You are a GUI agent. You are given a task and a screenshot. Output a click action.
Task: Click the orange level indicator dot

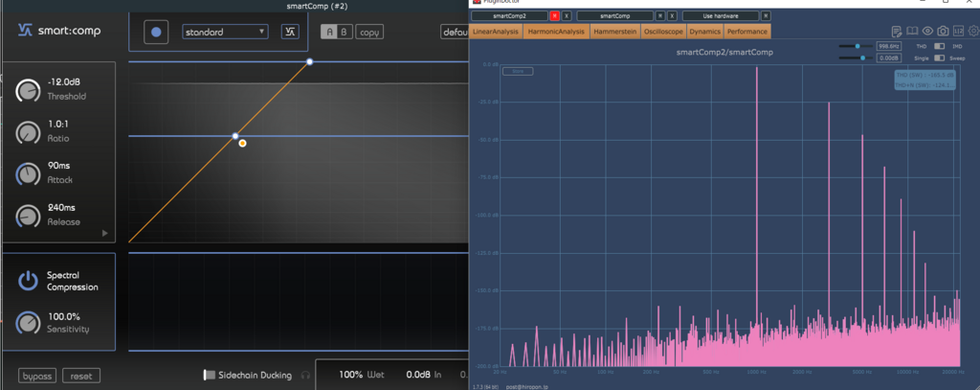pos(242,144)
